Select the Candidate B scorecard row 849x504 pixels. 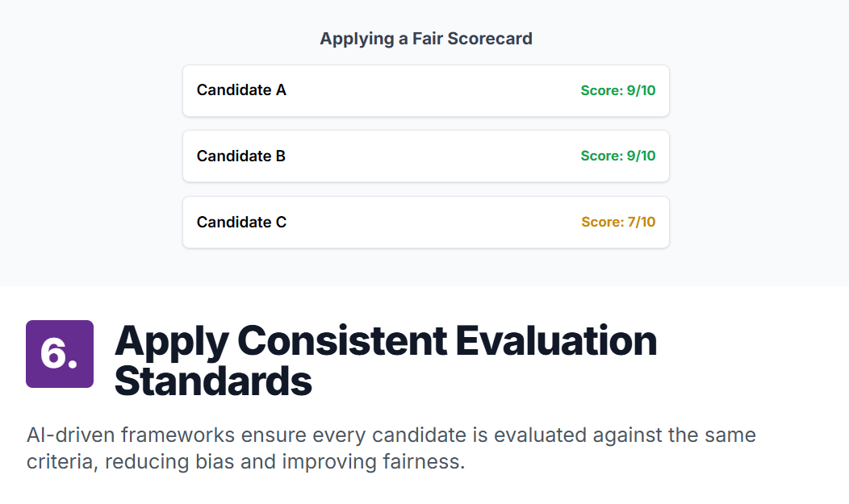click(426, 156)
